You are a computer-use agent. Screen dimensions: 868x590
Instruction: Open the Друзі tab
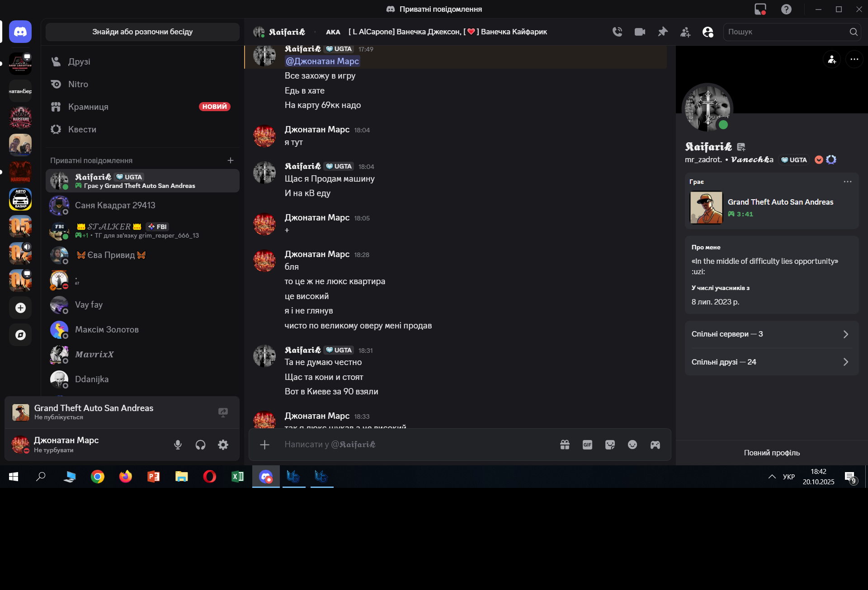point(142,61)
